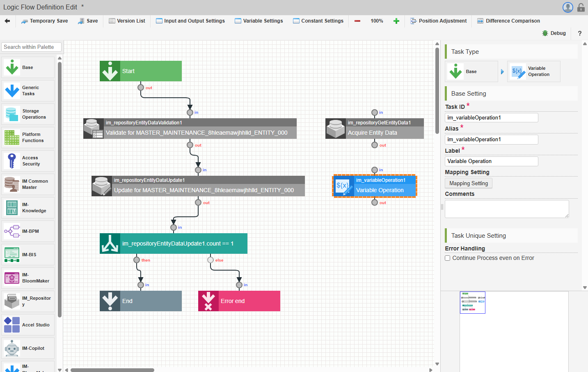Expand the Platform Functions palette group
This screenshot has width=588, height=372.
28,138
